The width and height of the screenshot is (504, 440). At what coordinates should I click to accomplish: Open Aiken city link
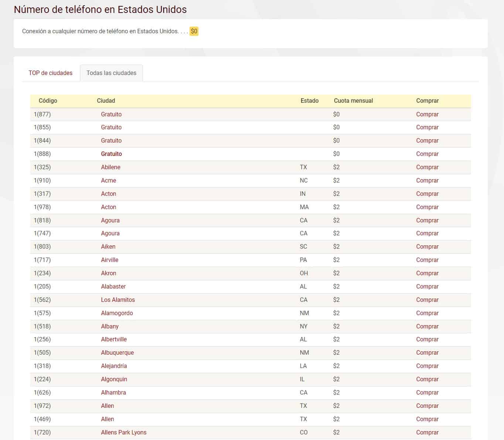click(108, 246)
